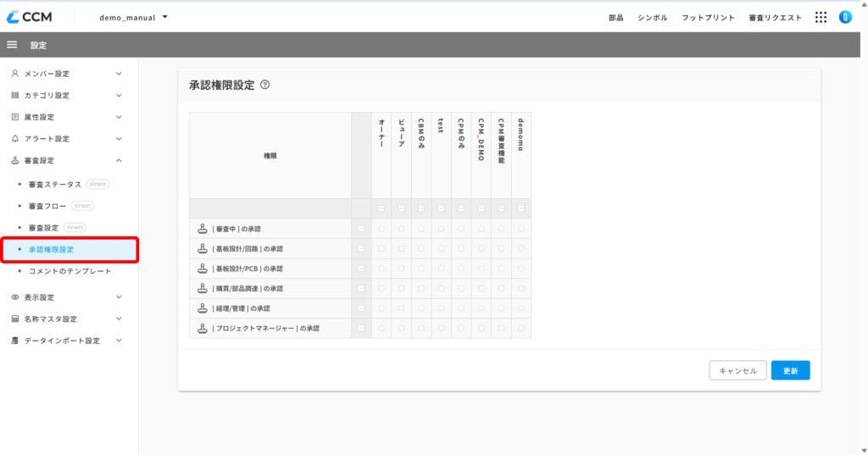
Task: Open 部品 in top navigation
Action: (616, 18)
